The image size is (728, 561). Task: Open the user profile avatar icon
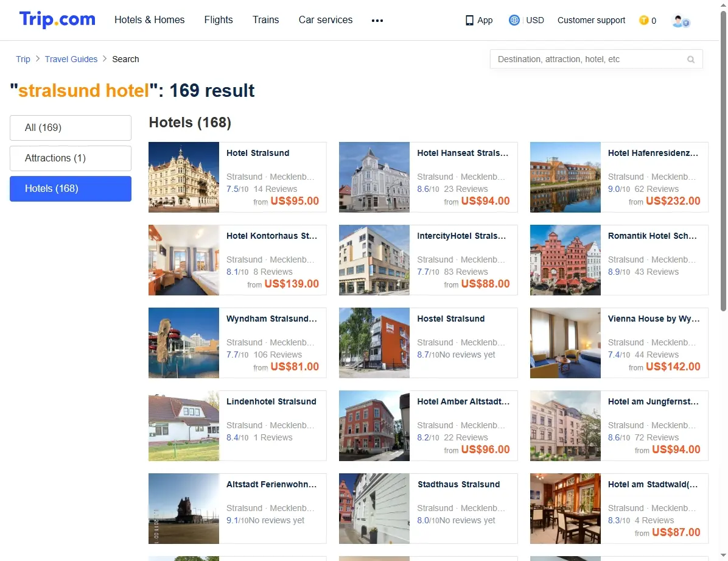point(681,21)
